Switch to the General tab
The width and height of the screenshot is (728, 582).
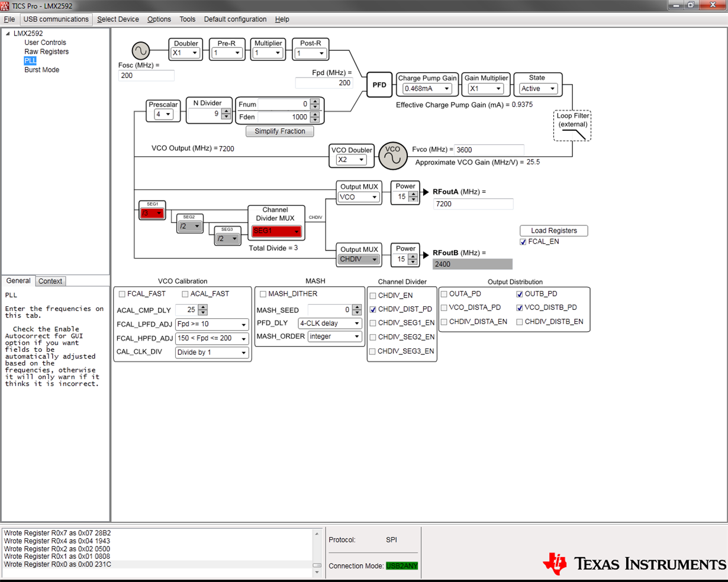[18, 281]
